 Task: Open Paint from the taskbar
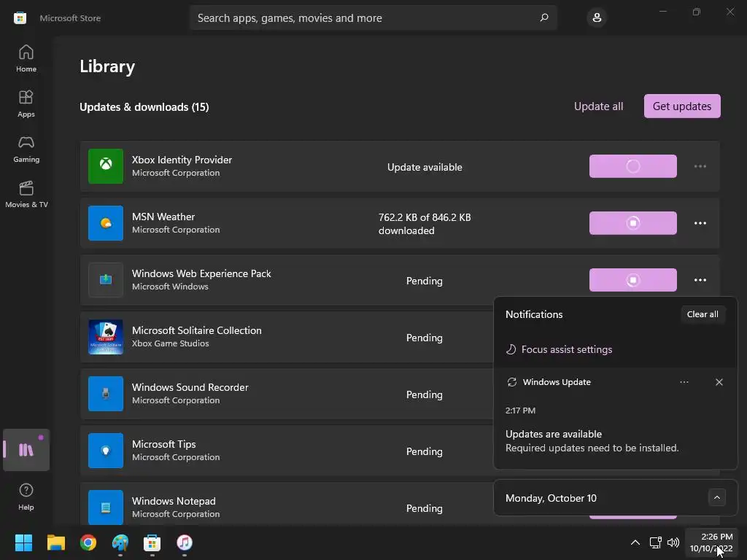(120, 542)
